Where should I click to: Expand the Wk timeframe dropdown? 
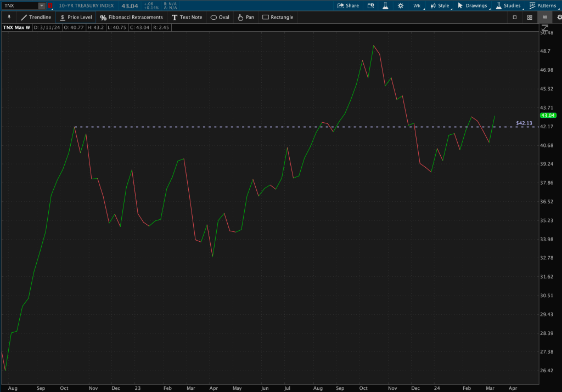tap(417, 5)
